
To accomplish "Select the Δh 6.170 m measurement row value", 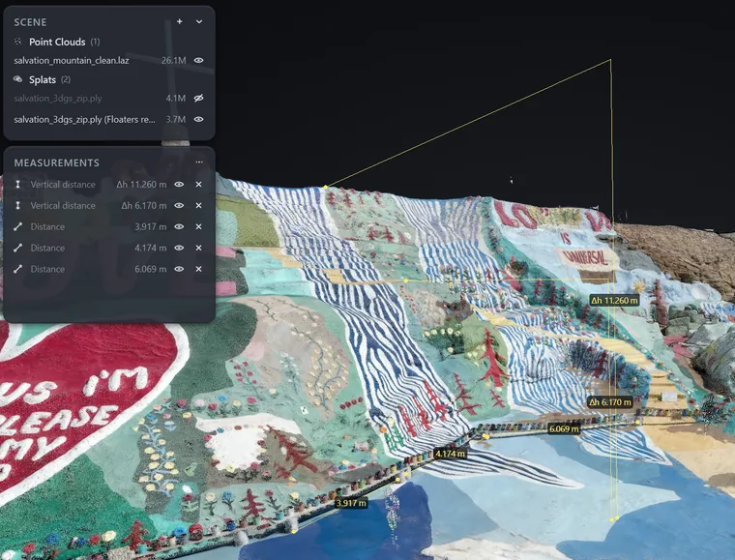I will pyautogui.click(x=144, y=205).
